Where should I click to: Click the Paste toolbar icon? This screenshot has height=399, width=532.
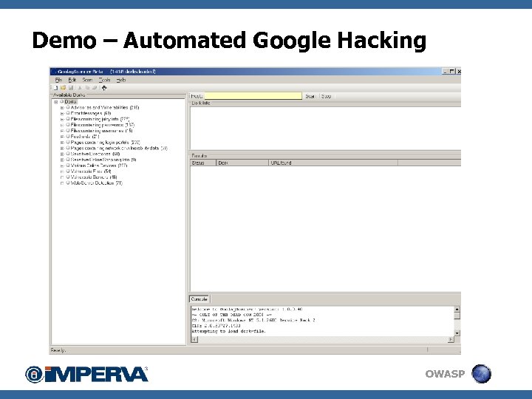point(95,88)
